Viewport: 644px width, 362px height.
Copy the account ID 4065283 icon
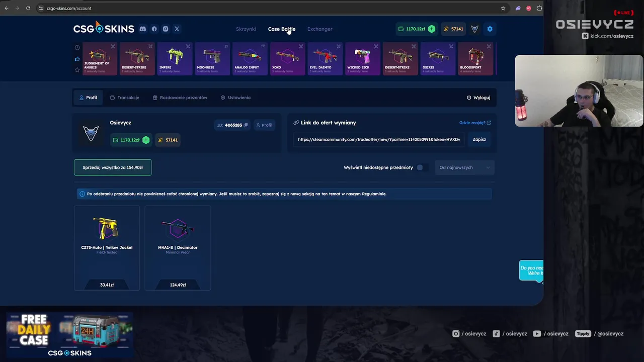coord(246,125)
